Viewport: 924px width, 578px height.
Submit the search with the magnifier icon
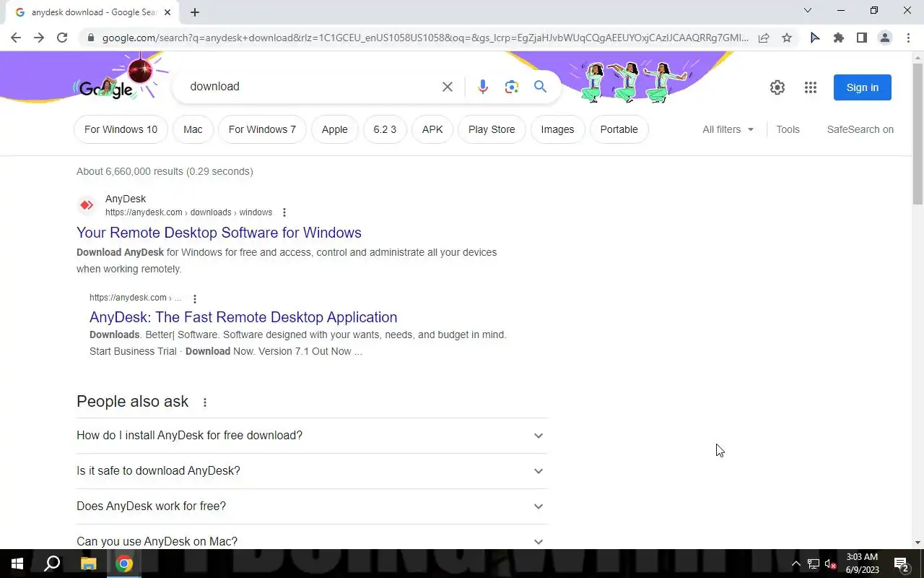(x=540, y=87)
